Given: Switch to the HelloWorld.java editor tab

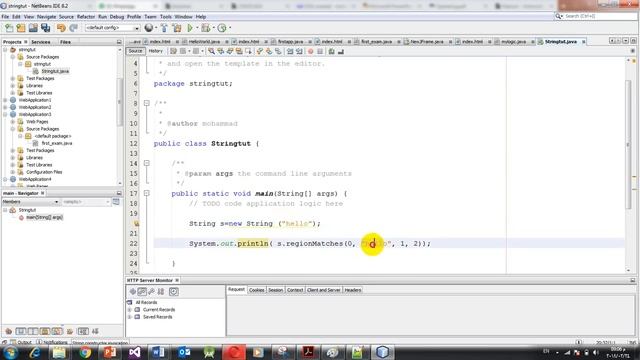Looking at the screenshot, I should (204, 42).
